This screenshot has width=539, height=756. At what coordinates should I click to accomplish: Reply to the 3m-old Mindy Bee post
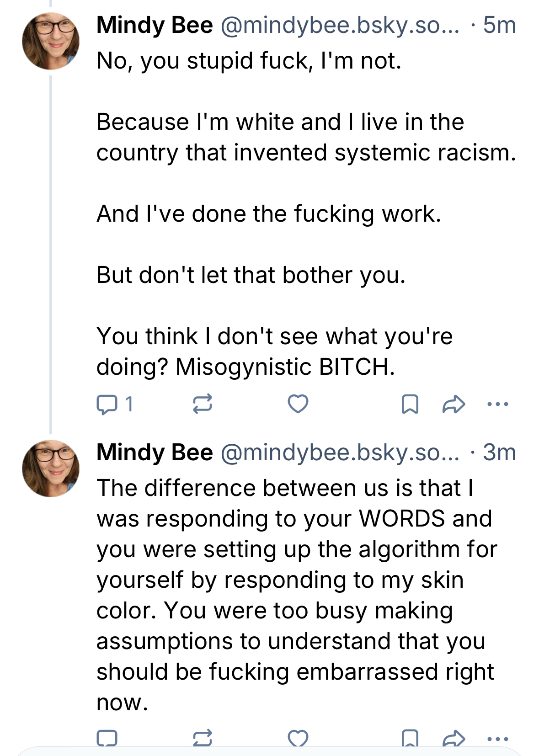tap(107, 738)
